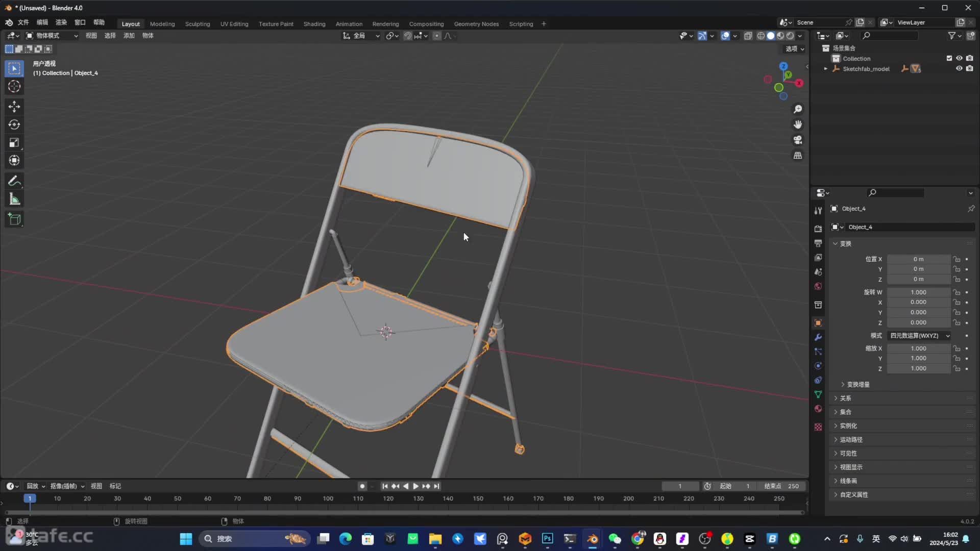Select the Move tool
This screenshot has width=980, height=551.
click(x=14, y=106)
